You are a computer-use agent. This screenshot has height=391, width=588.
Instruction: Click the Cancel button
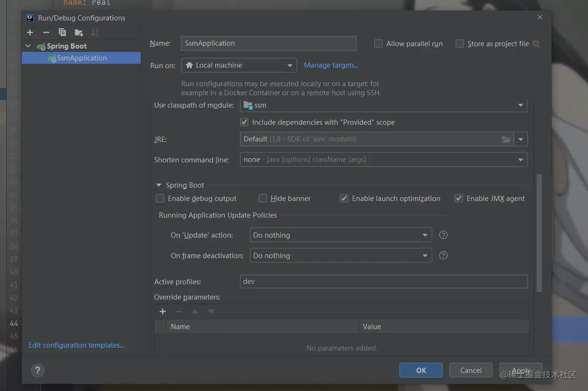tap(471, 370)
